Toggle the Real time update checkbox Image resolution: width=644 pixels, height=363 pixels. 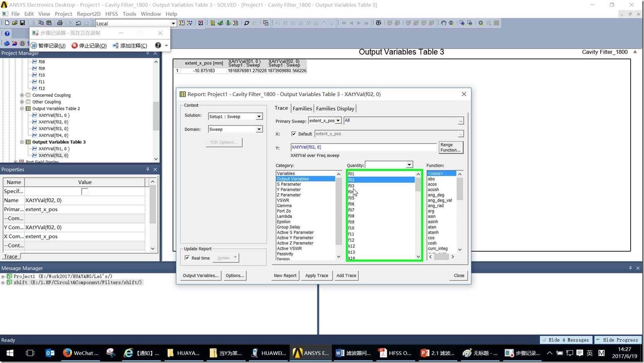187,258
